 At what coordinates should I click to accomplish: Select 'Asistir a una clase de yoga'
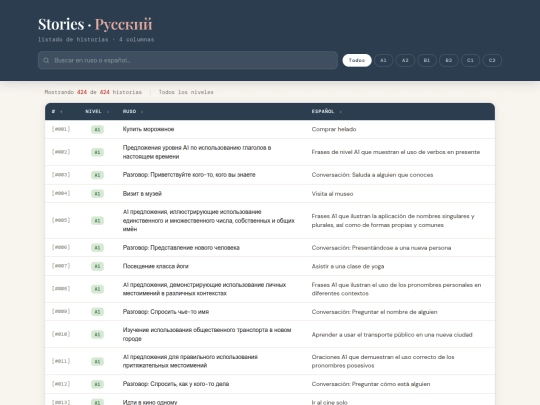[348, 266]
